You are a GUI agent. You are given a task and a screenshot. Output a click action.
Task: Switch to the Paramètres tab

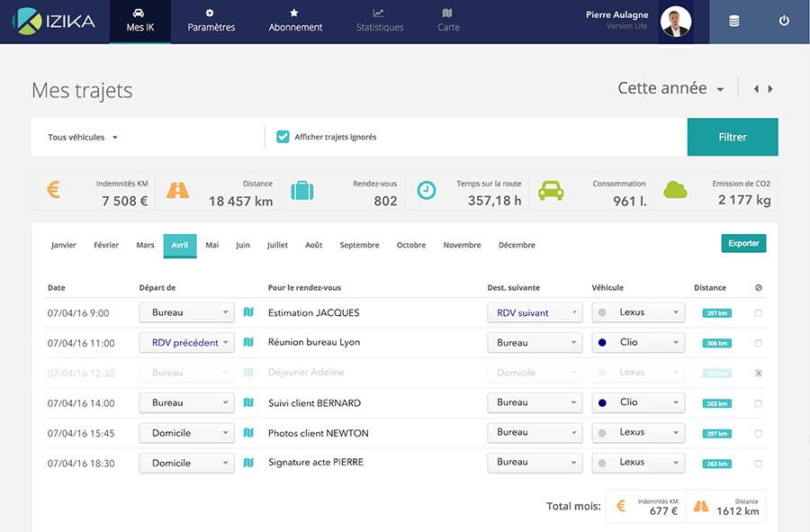coord(211,21)
